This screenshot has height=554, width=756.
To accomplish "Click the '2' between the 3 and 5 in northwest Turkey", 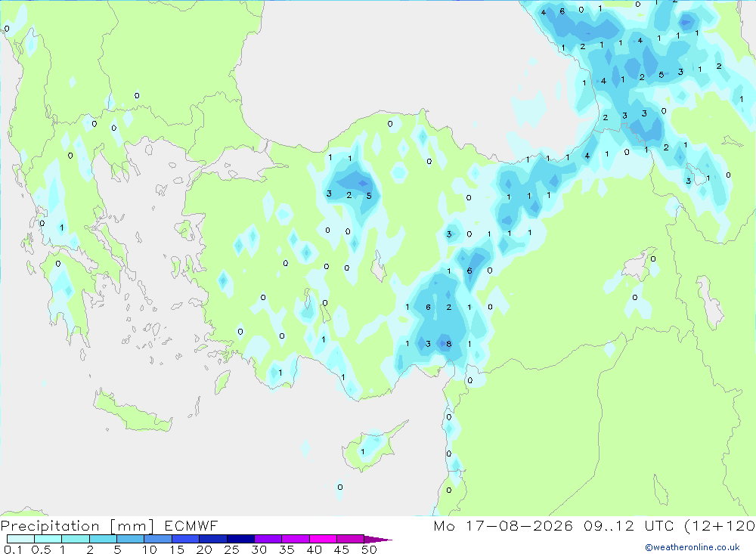I will click(x=349, y=195).
